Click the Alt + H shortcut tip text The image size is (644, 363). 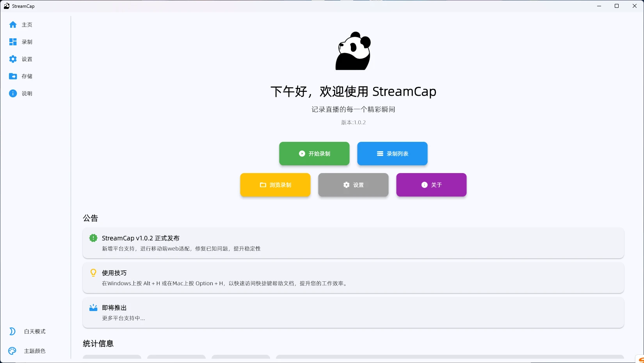(x=225, y=283)
